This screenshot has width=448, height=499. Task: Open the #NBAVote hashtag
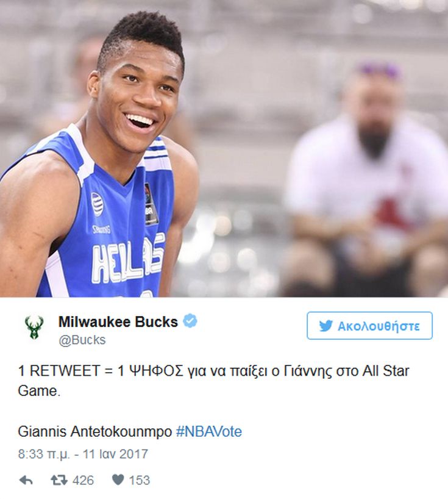pyautogui.click(x=209, y=431)
